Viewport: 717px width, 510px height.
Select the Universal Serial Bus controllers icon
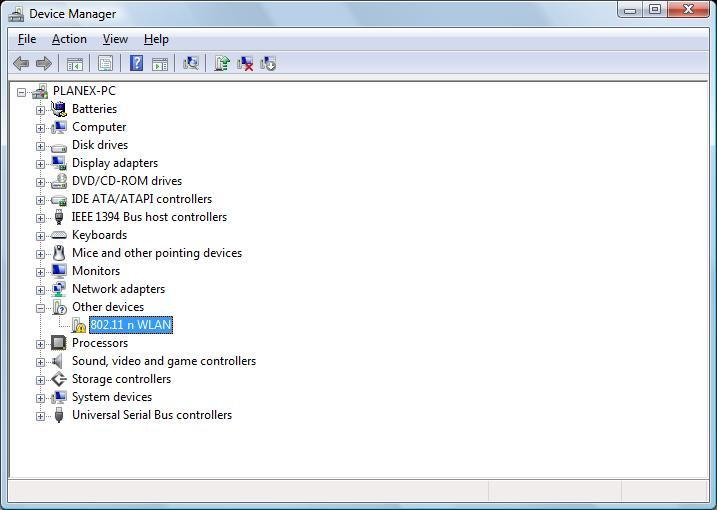pos(59,415)
